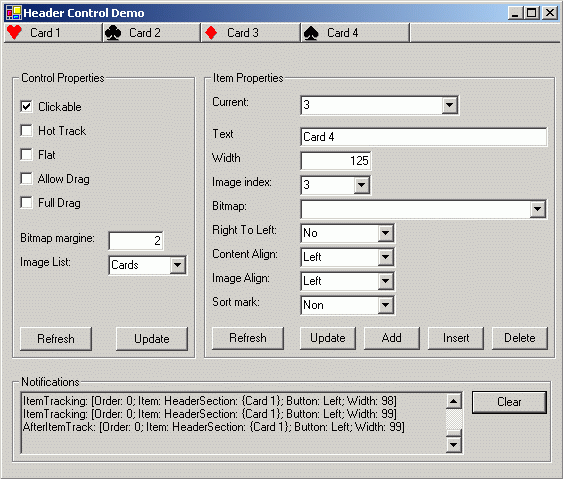
Task: Uncheck the Clickable checkbox
Action: point(27,107)
